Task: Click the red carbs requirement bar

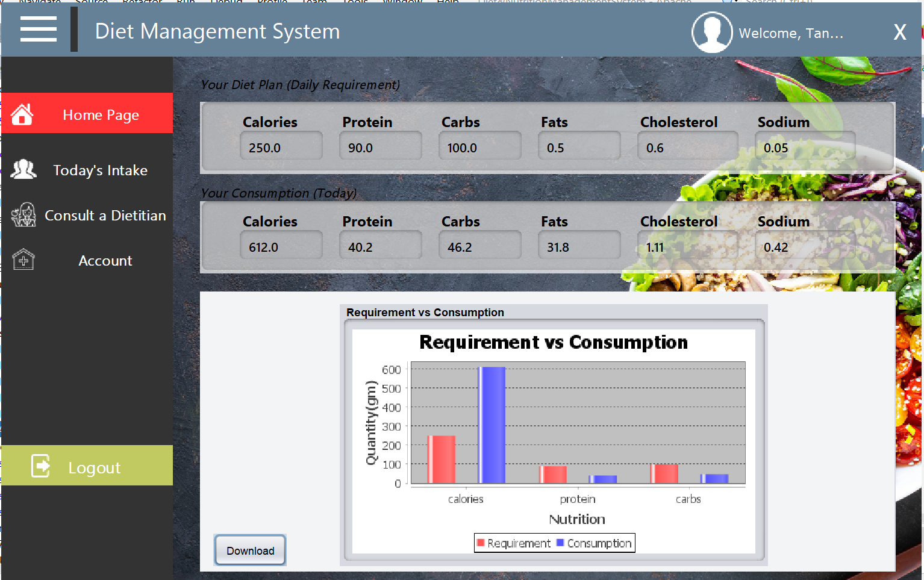Action: pos(664,473)
